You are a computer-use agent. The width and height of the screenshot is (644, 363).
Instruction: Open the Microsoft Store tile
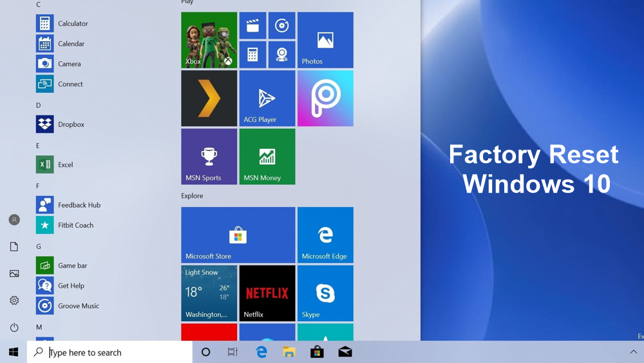(x=238, y=235)
